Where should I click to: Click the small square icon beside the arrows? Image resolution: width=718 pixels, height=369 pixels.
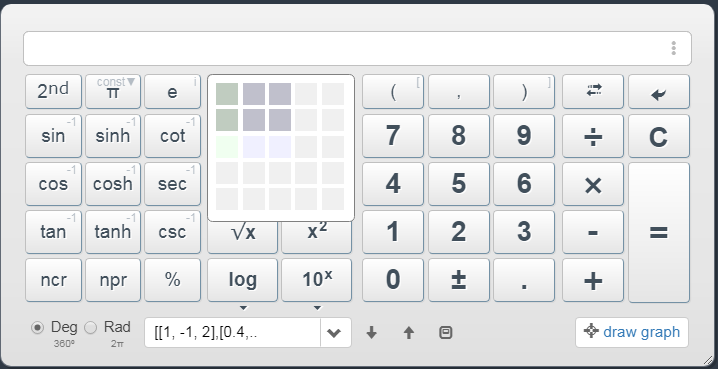click(446, 332)
